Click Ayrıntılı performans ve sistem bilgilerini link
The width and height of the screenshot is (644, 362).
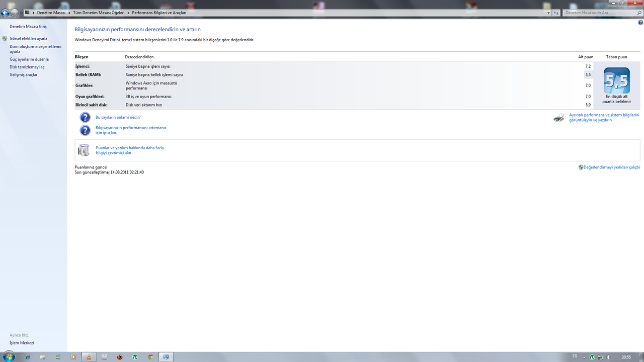[x=604, y=118]
